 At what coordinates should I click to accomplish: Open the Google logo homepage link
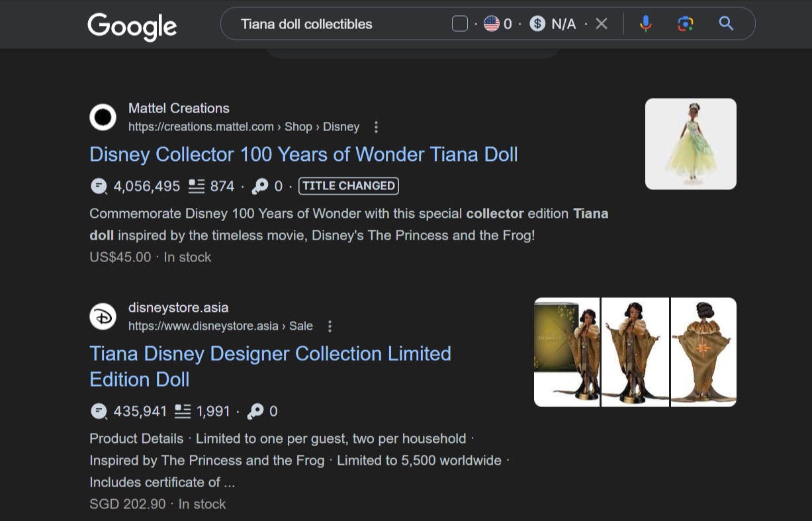pos(132,26)
